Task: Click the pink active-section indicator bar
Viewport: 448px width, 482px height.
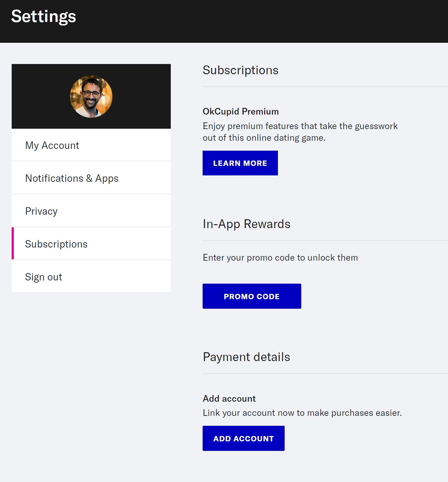Action: tap(13, 243)
